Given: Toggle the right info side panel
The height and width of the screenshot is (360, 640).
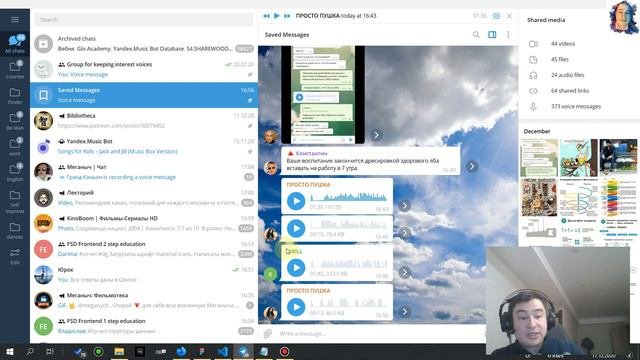Looking at the screenshot, I should (492, 35).
